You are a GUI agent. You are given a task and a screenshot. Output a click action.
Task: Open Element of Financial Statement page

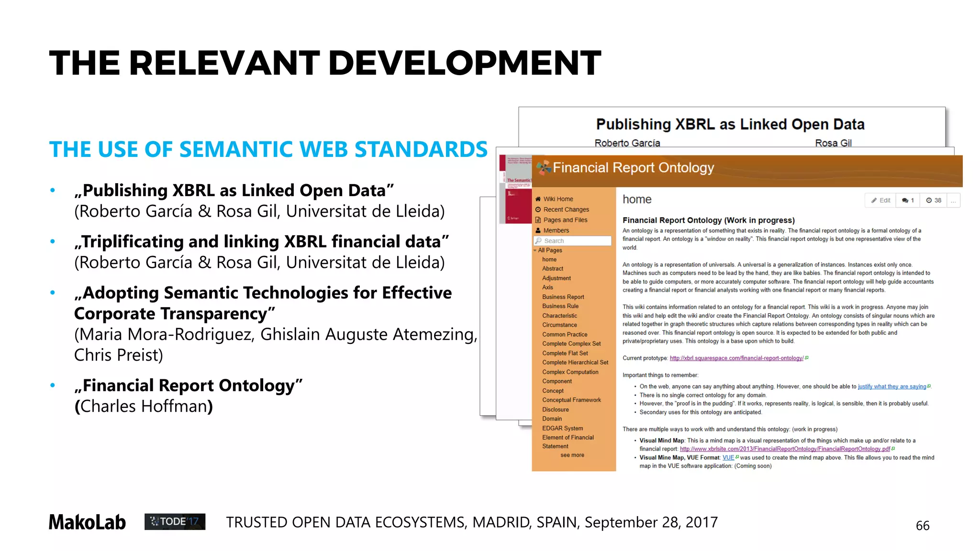568,441
